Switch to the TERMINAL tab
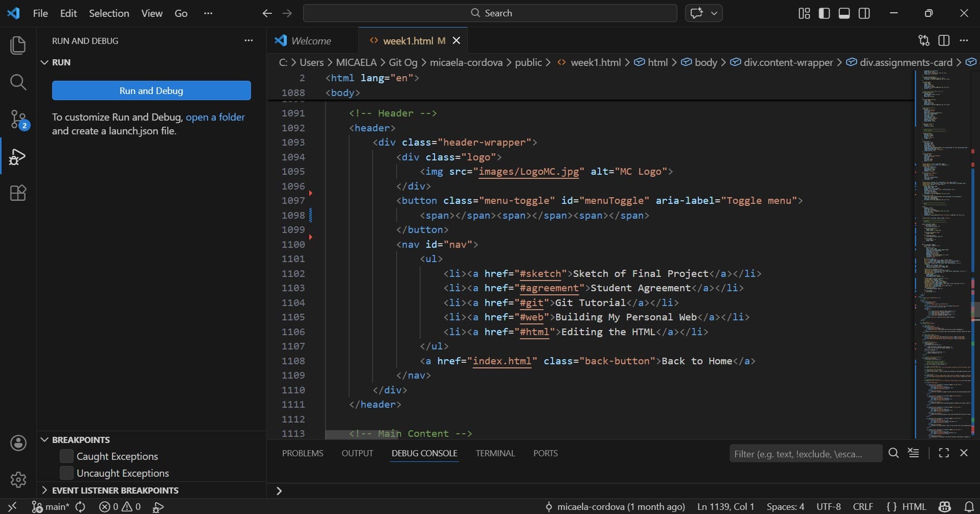 pyautogui.click(x=495, y=453)
